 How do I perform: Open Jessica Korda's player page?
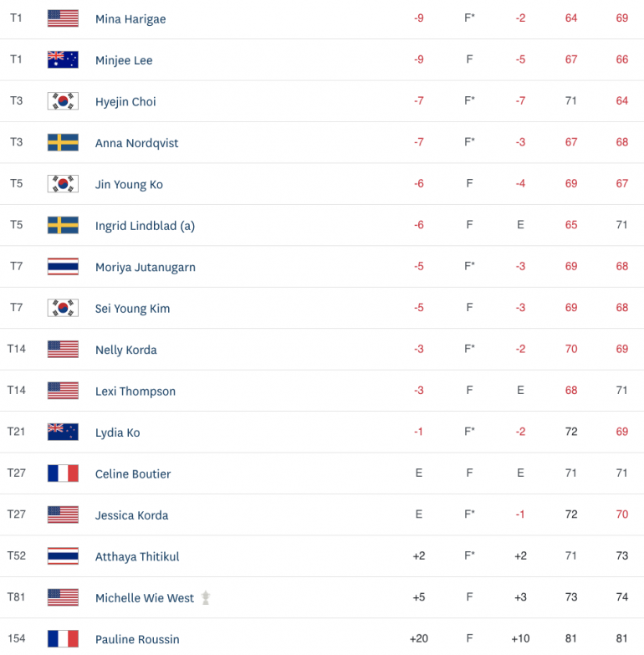click(131, 515)
